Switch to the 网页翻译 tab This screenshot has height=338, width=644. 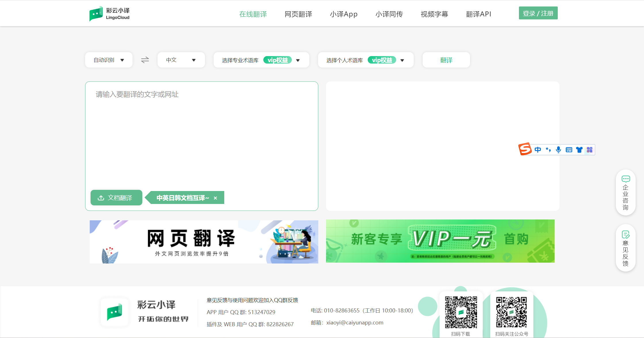click(298, 14)
